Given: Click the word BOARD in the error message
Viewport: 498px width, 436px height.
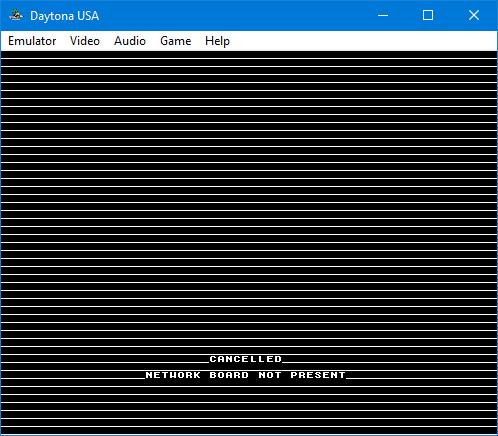Looking at the screenshot, I should tap(229, 375).
